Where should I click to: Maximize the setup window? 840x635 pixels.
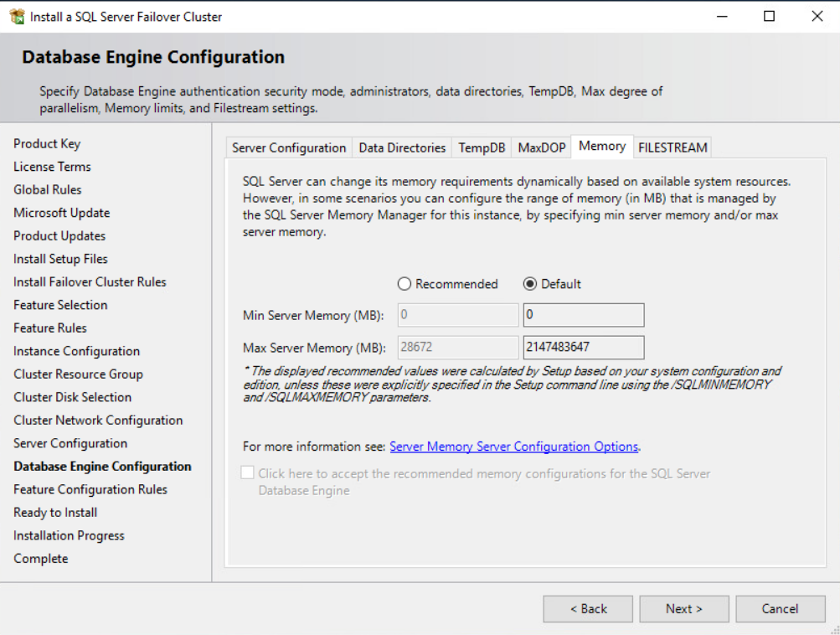(x=770, y=17)
